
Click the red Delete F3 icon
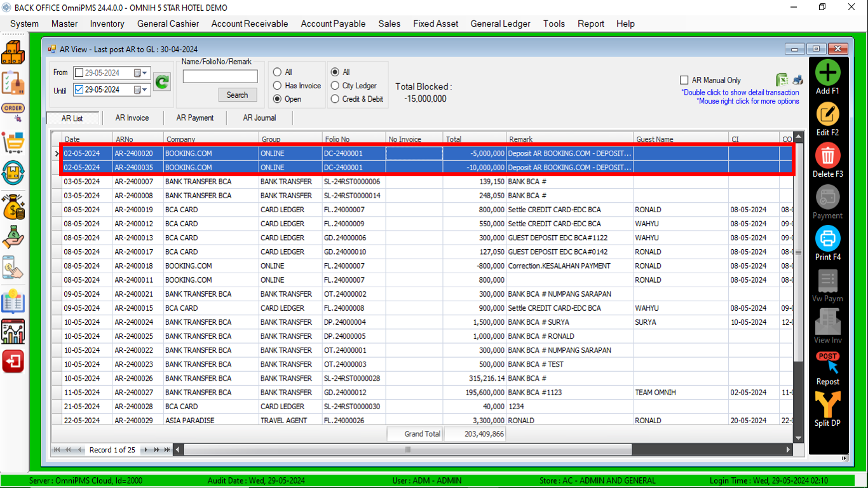(827, 156)
